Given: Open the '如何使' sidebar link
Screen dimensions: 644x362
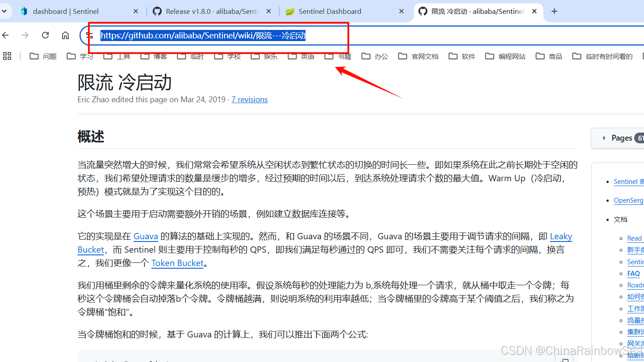Looking at the screenshot, I should tap(636, 297).
